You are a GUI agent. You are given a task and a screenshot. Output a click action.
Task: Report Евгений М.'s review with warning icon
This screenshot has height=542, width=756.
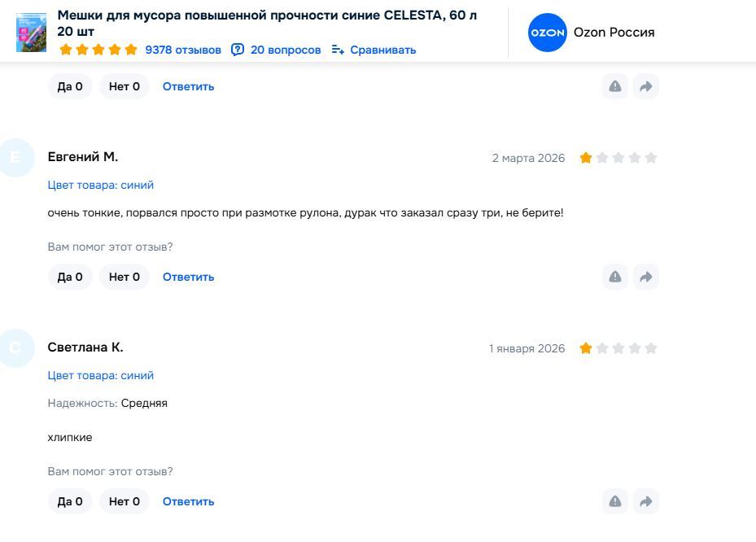point(615,277)
